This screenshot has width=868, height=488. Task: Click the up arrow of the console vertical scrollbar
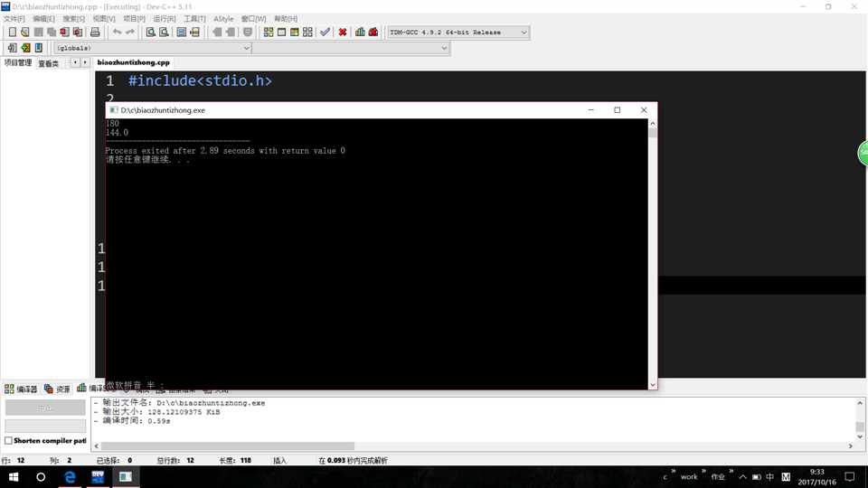click(653, 124)
